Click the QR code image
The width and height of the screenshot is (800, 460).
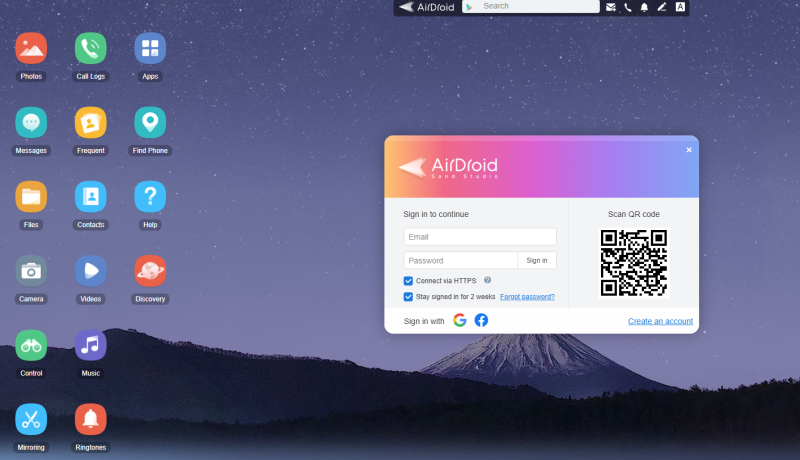(634, 263)
